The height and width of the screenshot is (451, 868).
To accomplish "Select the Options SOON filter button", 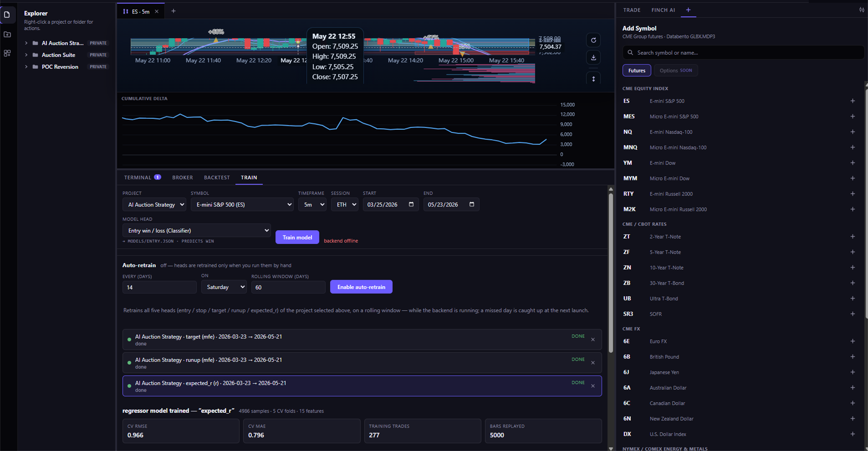I will (676, 71).
